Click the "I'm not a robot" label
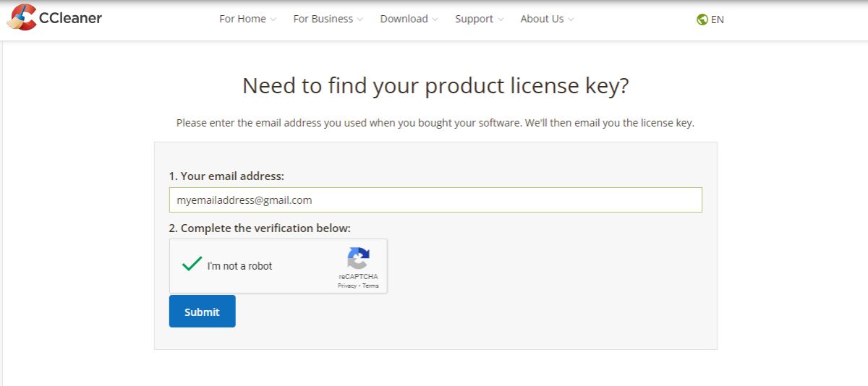This screenshot has height=386, width=868. coord(239,266)
